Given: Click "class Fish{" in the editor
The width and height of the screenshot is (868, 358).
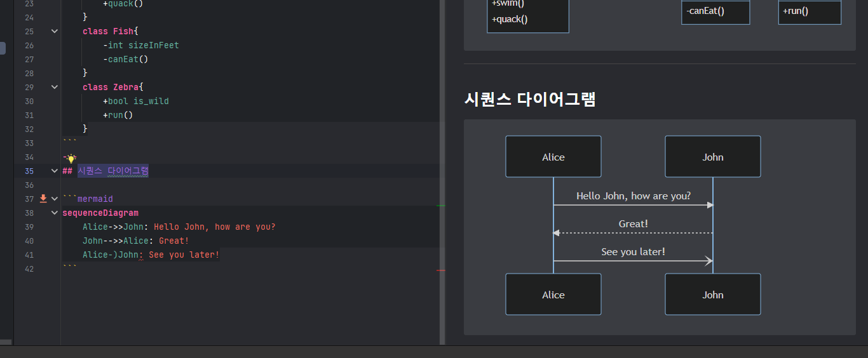Looking at the screenshot, I should point(111,31).
